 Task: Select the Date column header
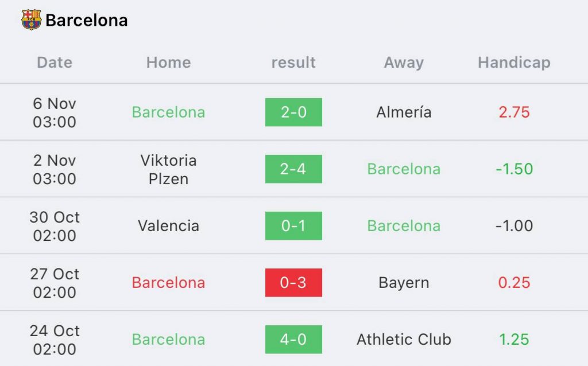click(x=55, y=62)
